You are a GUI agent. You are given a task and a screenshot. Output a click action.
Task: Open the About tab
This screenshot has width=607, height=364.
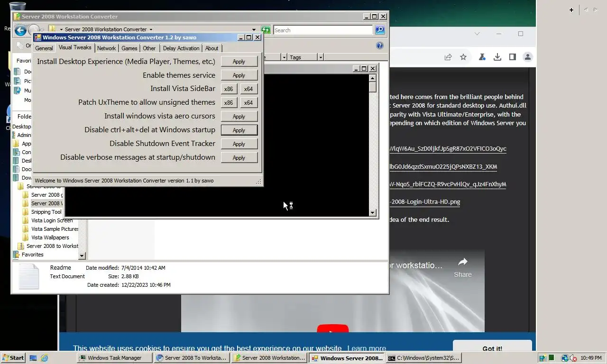(212, 48)
